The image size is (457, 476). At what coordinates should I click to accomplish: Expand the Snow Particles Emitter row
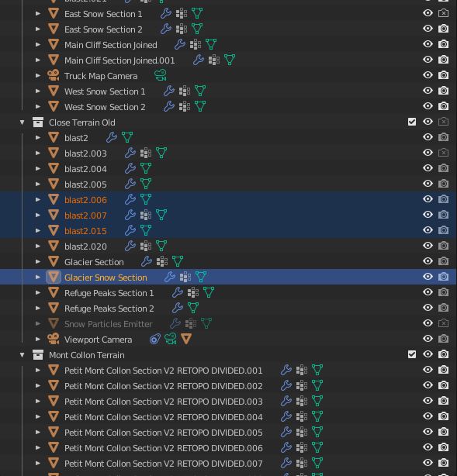(x=38, y=323)
